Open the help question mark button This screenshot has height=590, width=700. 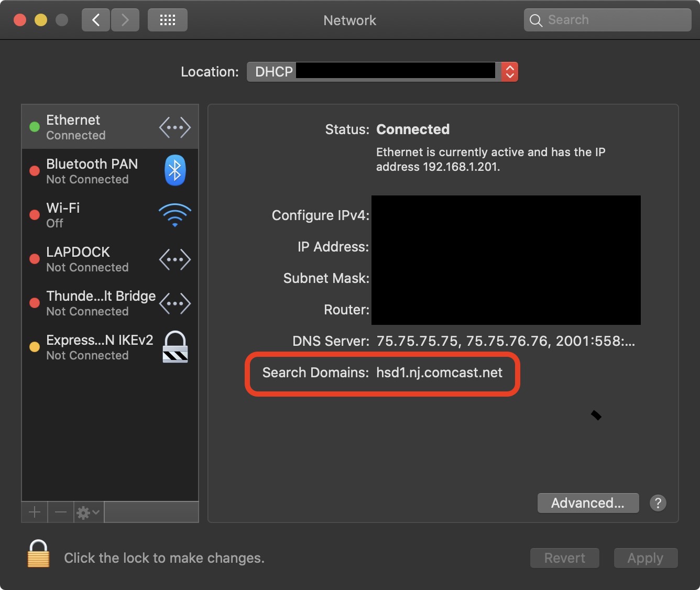click(658, 503)
